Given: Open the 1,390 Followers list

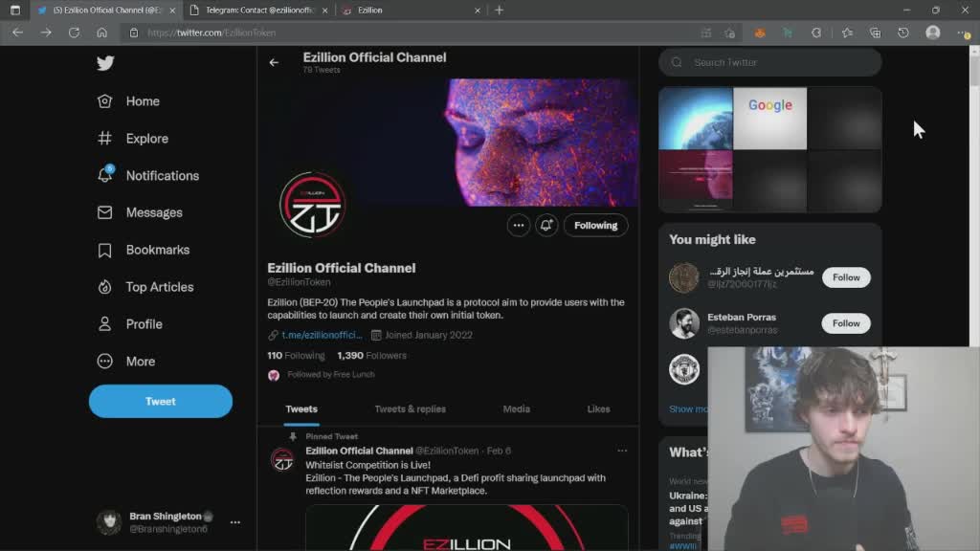Looking at the screenshot, I should 372,356.
